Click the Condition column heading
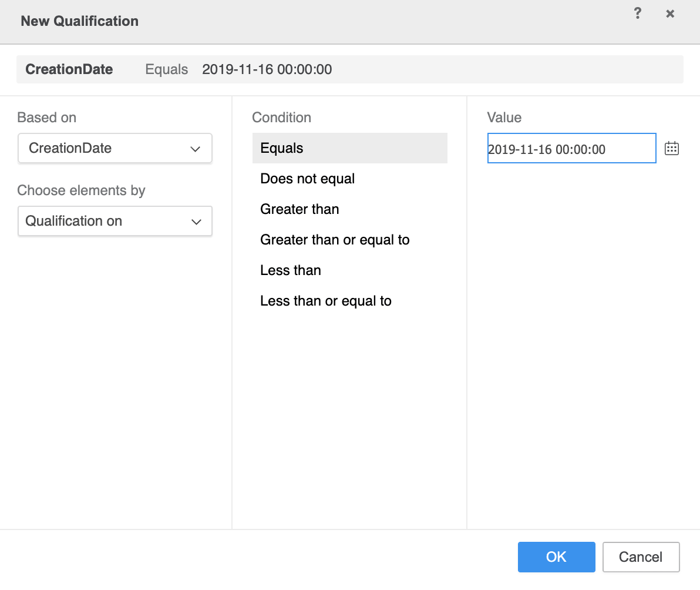 pos(282,118)
